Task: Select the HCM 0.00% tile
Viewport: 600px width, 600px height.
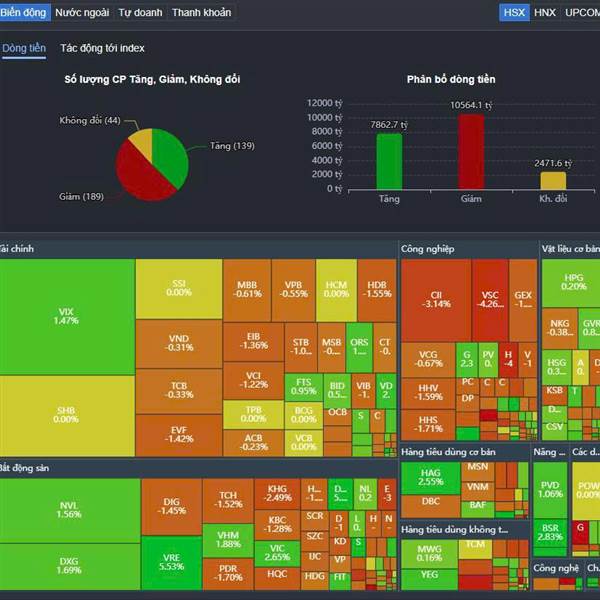Action: click(x=336, y=290)
